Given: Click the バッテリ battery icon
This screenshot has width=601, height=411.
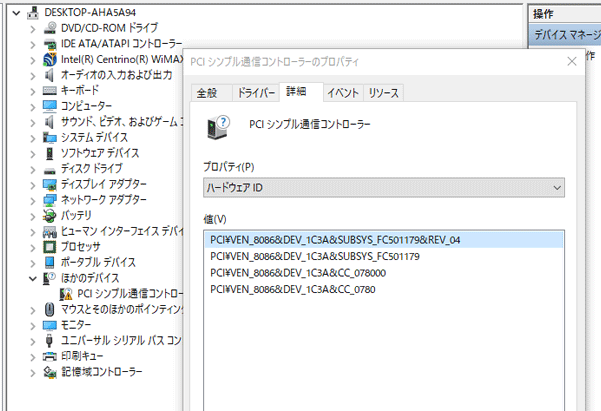Looking at the screenshot, I should [x=50, y=215].
